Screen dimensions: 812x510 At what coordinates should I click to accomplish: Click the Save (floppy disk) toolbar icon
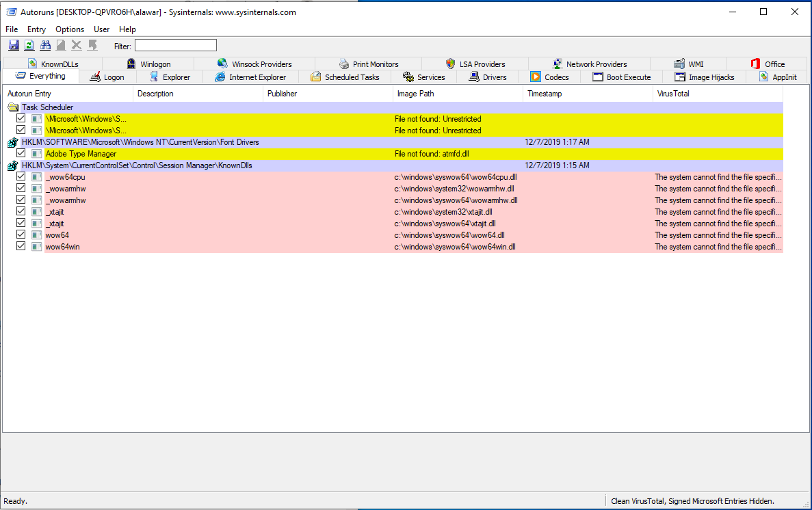coord(14,46)
